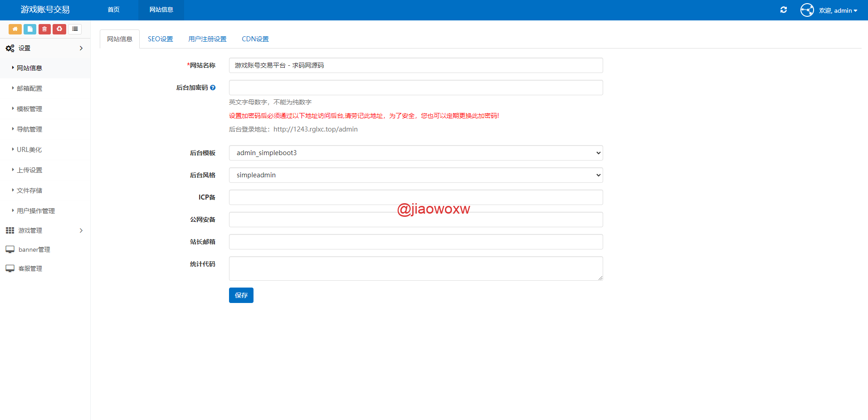Select 网站信息 in the top navigation

click(x=161, y=10)
